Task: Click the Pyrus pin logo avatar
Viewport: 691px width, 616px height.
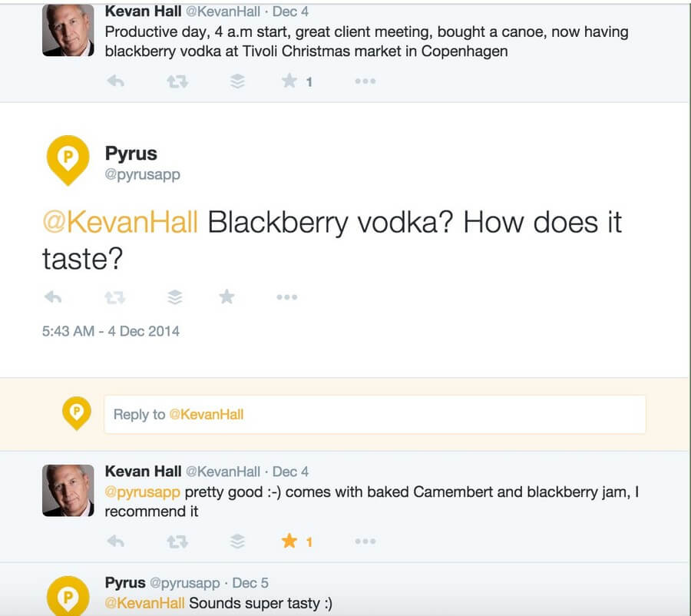Action: point(68,161)
